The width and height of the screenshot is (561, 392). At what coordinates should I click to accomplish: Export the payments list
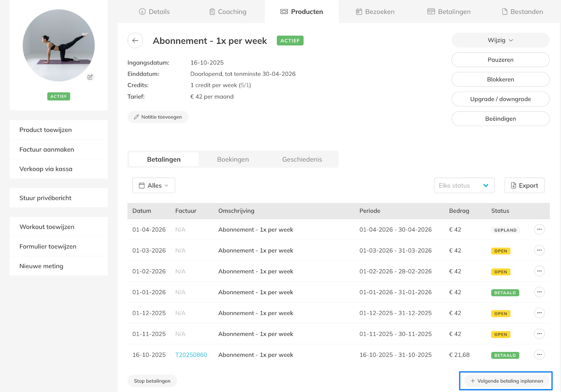click(x=524, y=185)
